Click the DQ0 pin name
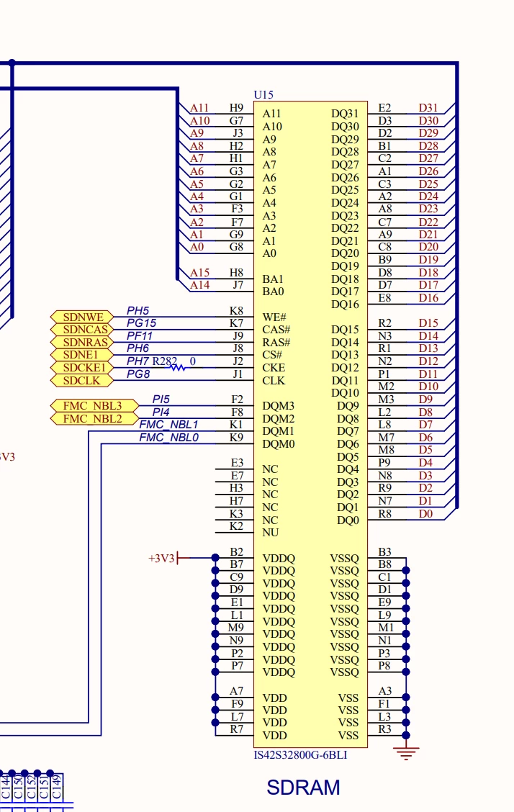Viewport: 514px width, 812px height. coord(348,520)
